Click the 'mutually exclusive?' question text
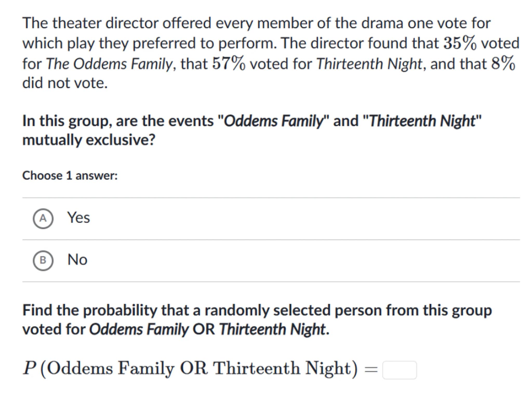The height and width of the screenshot is (397, 532). (x=89, y=140)
